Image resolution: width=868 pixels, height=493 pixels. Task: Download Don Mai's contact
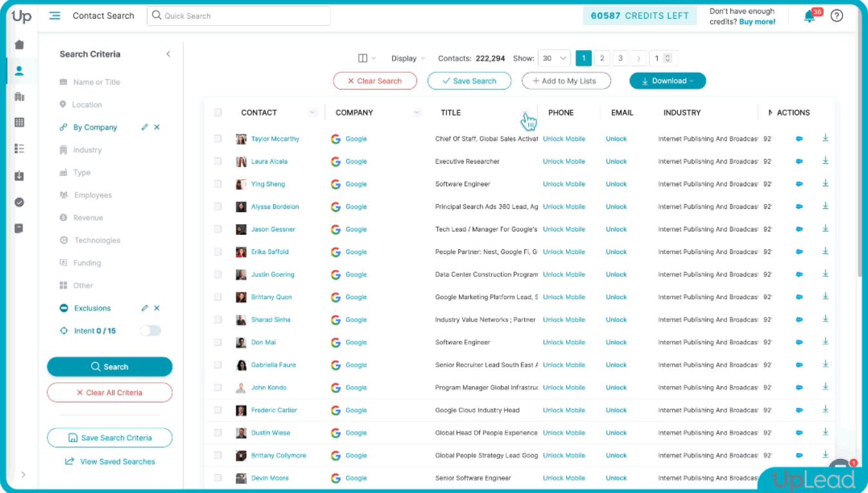coord(825,342)
